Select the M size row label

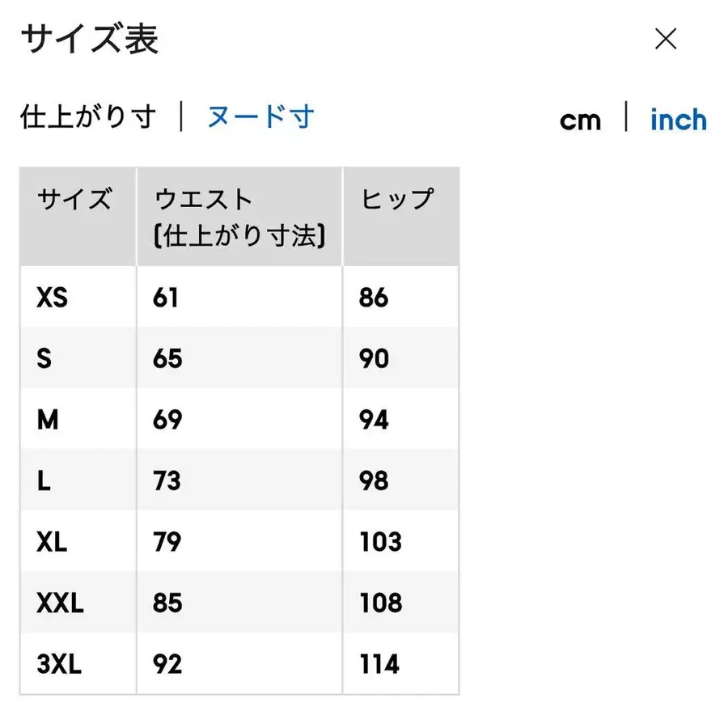pyautogui.click(x=49, y=420)
